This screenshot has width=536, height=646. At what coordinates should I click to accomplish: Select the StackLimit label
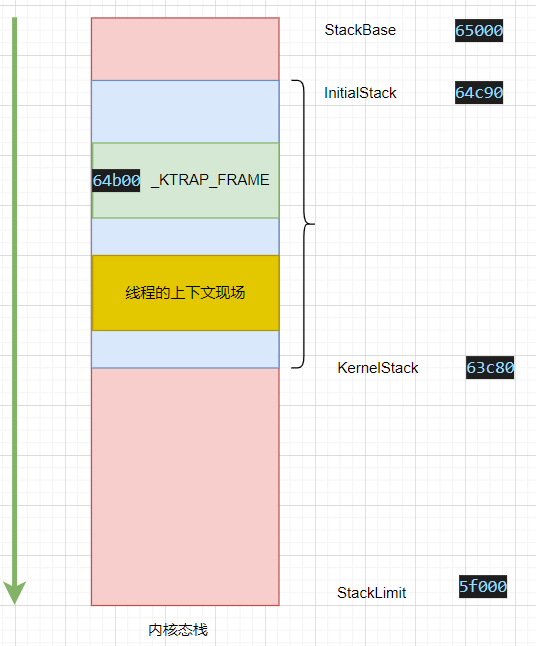[372, 593]
